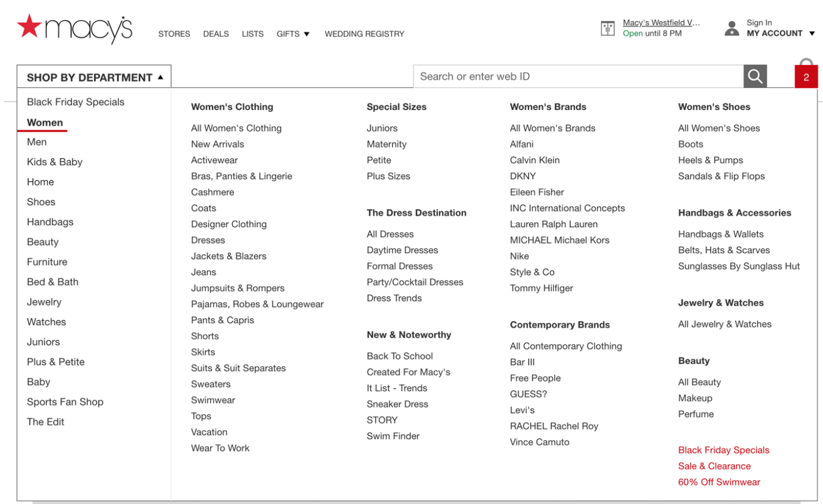Select the Jewelry department

click(x=44, y=302)
